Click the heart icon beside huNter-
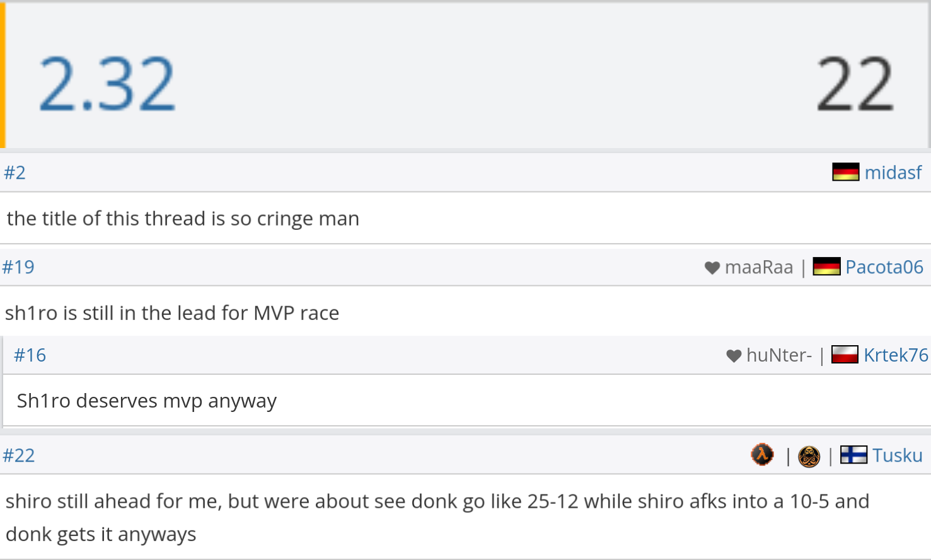Screen dimensions: 931x560 pos(734,356)
